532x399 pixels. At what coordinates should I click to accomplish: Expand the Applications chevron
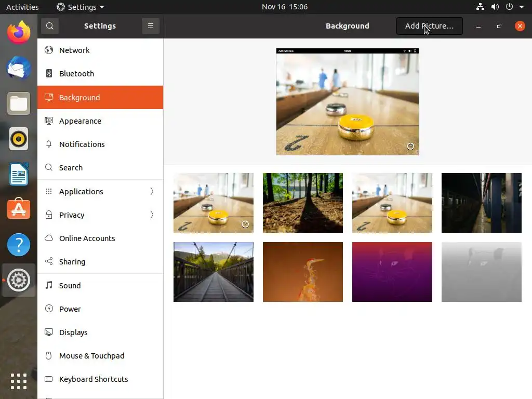[152, 191]
